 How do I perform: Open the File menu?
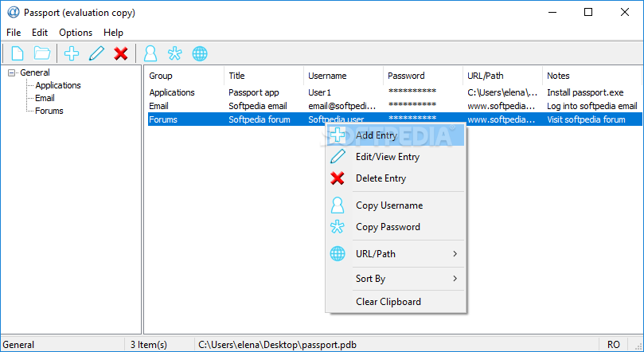tap(14, 33)
